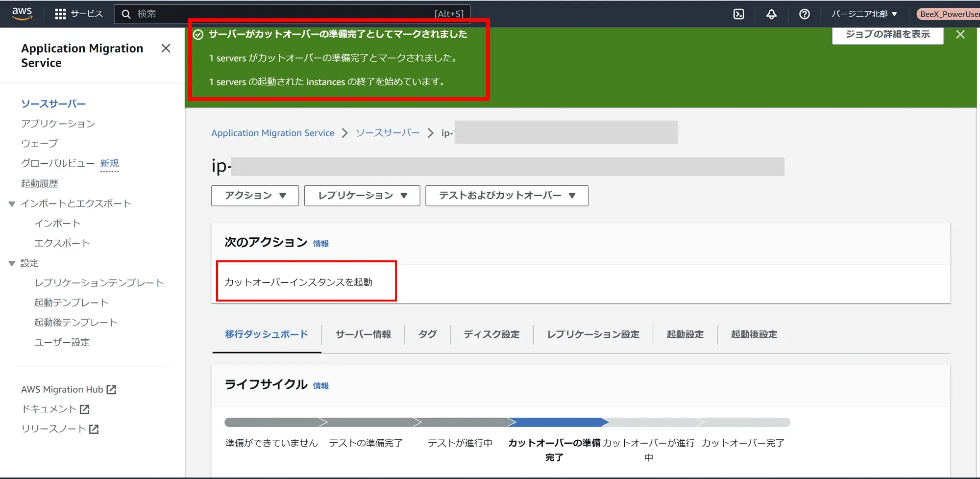Open the バージニア北部 region dropdown
This screenshot has height=479, width=980.
pos(864,14)
